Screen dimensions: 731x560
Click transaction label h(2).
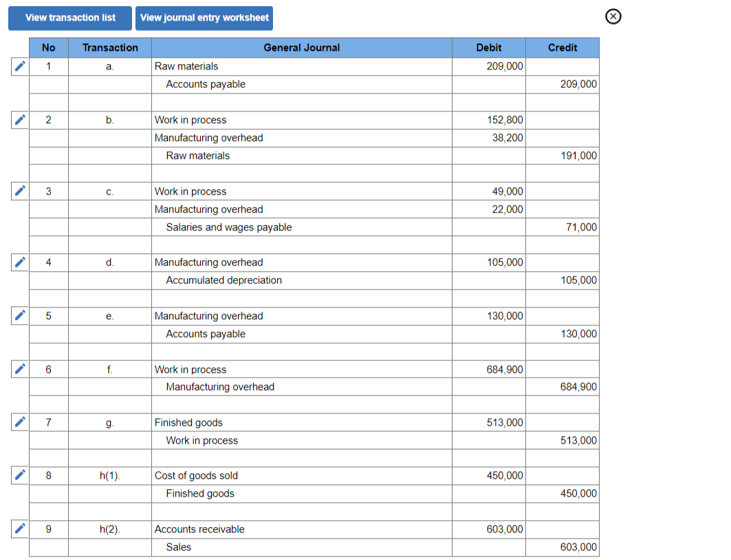[x=110, y=529]
